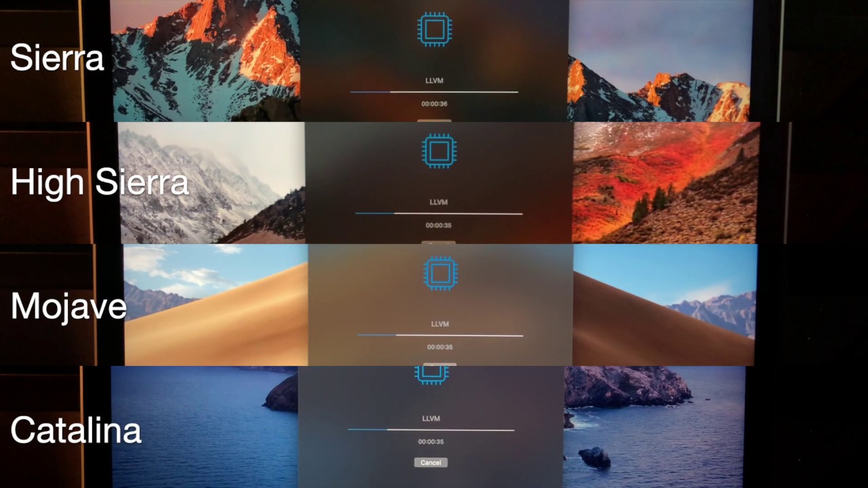This screenshot has width=868, height=488.
Task: Click the 00:00:35 timer in High Sierra panel
Action: pos(439,225)
